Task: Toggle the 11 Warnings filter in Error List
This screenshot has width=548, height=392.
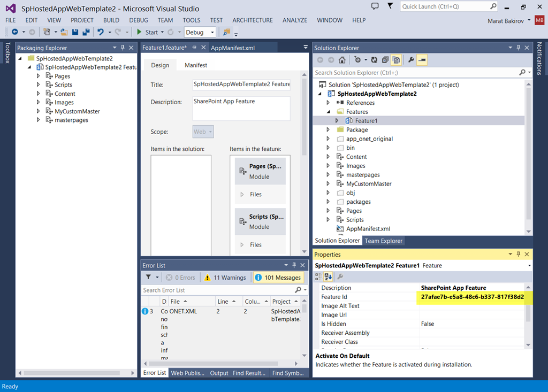Action: tap(225, 278)
